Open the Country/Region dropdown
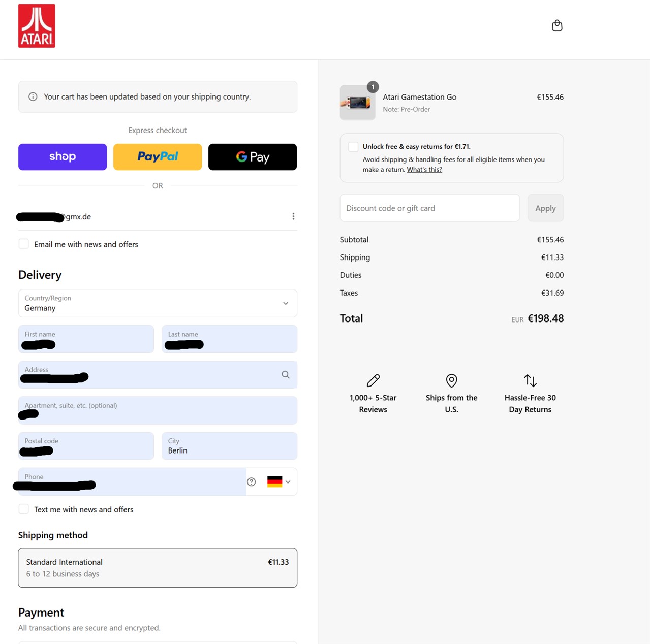 coord(157,303)
